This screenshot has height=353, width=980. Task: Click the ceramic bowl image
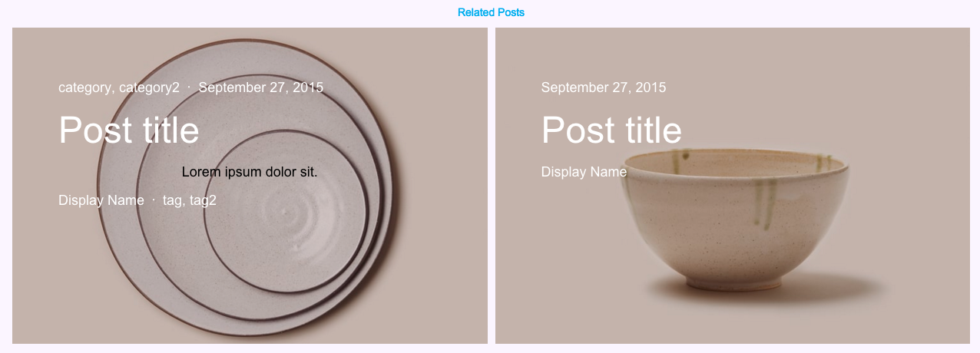point(737,230)
